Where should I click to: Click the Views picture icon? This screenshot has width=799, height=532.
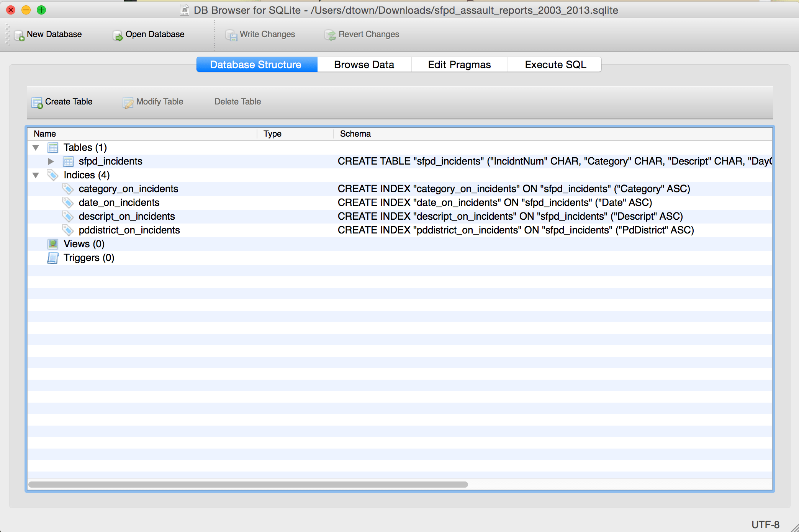pos(52,244)
